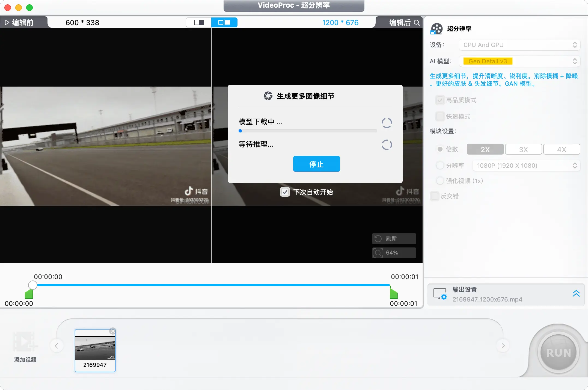Select the 编辑前 tab
The height and width of the screenshot is (390, 588).
click(23, 22)
